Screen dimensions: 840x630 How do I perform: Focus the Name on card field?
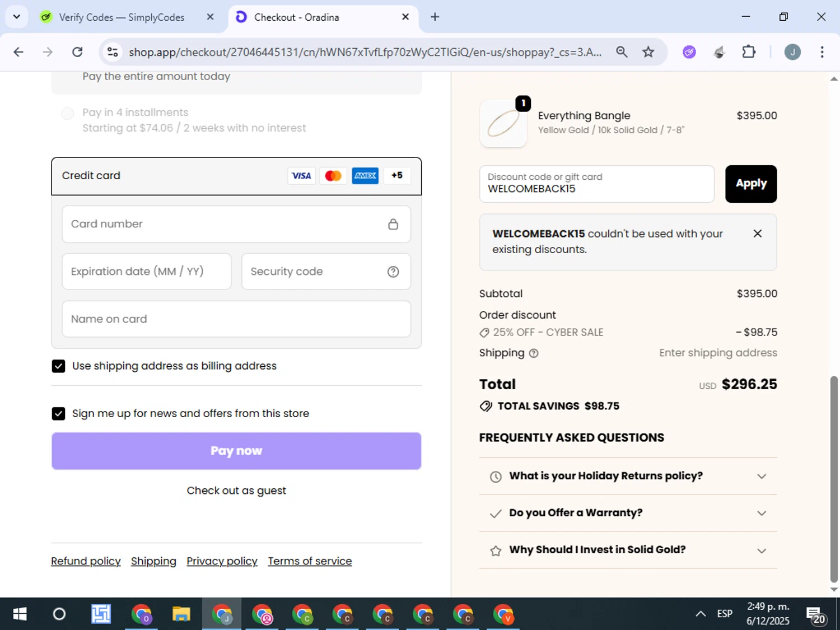click(x=236, y=319)
